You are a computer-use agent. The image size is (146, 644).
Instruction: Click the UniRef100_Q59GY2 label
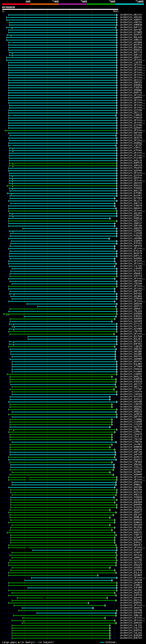(x=131, y=58)
